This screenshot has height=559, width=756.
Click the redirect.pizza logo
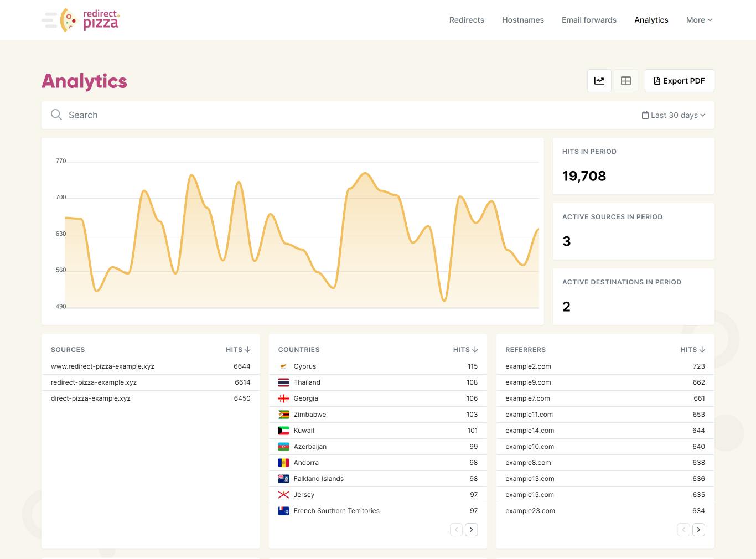pyautogui.click(x=81, y=20)
